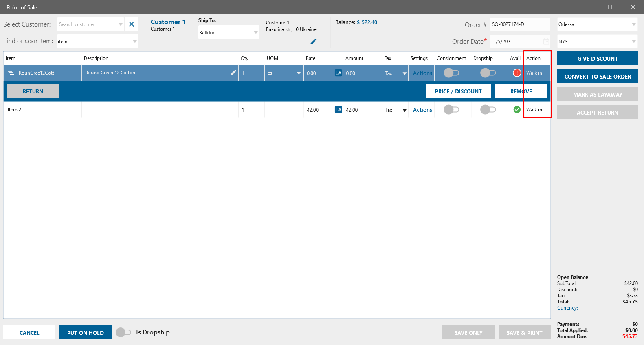This screenshot has height=345, width=644.
Task: Click Rate field 0.00 of RounGree12Cott
Action: pyautogui.click(x=319, y=73)
